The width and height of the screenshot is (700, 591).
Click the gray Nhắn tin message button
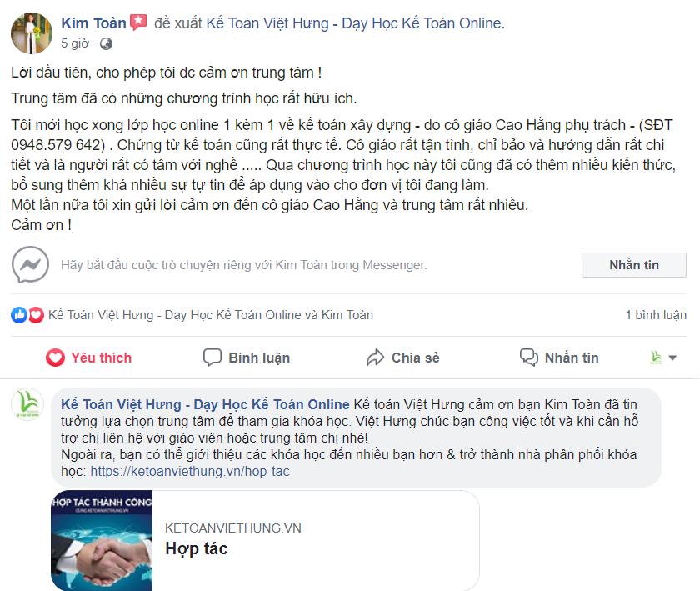click(634, 265)
